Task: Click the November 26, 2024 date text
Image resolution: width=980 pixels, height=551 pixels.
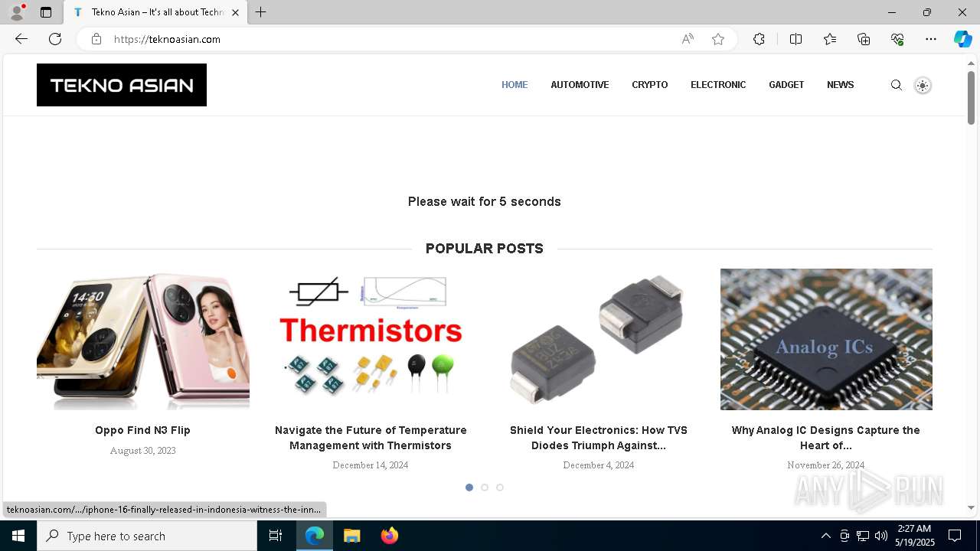Action: click(x=826, y=465)
